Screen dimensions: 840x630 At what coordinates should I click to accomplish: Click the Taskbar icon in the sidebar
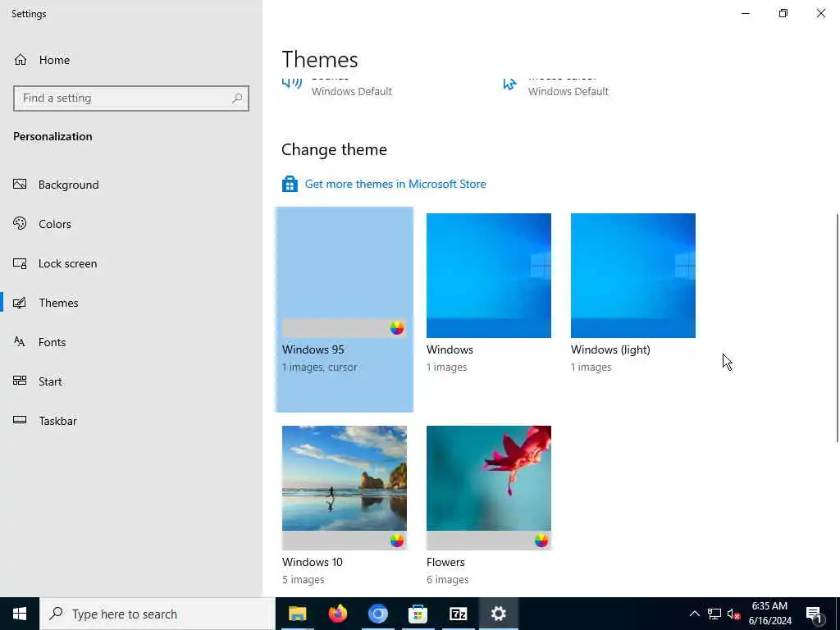20,420
